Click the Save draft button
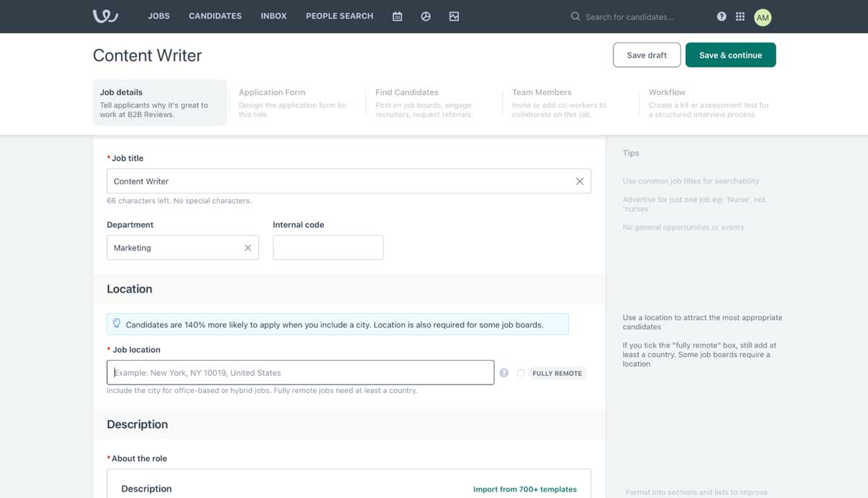This screenshot has height=498, width=868. [646, 54]
